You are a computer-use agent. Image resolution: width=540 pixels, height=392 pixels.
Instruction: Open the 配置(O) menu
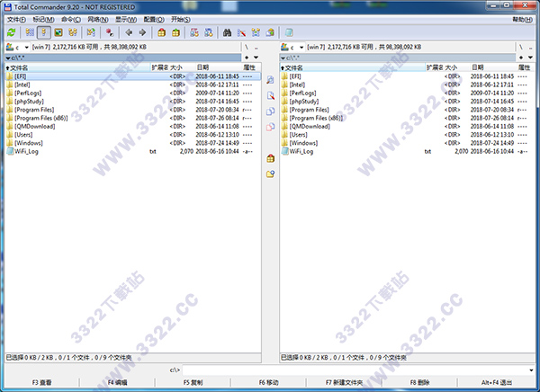tap(154, 20)
